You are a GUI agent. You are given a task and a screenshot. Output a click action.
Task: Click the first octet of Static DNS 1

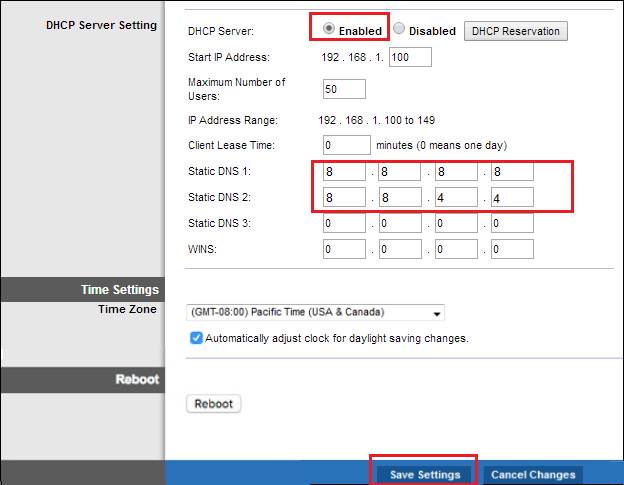pos(344,172)
